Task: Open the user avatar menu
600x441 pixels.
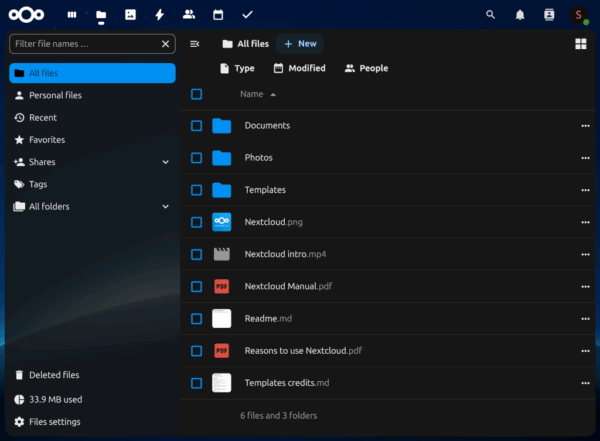Action: point(579,15)
